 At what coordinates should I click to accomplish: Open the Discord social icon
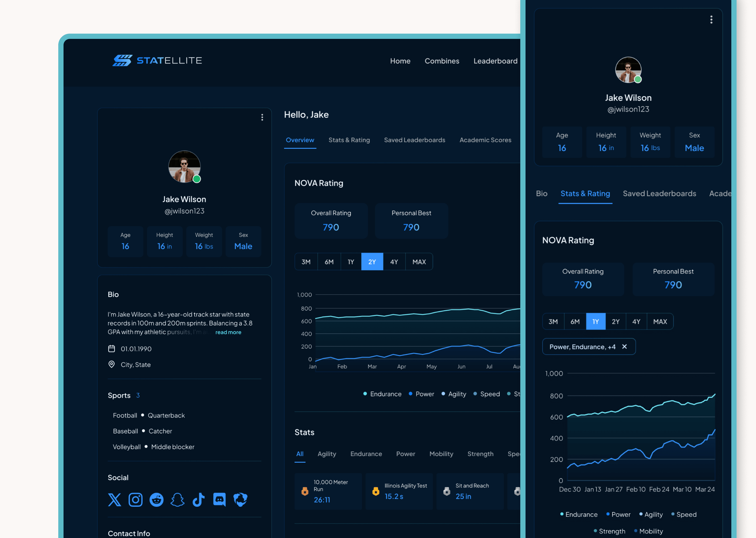coord(219,500)
